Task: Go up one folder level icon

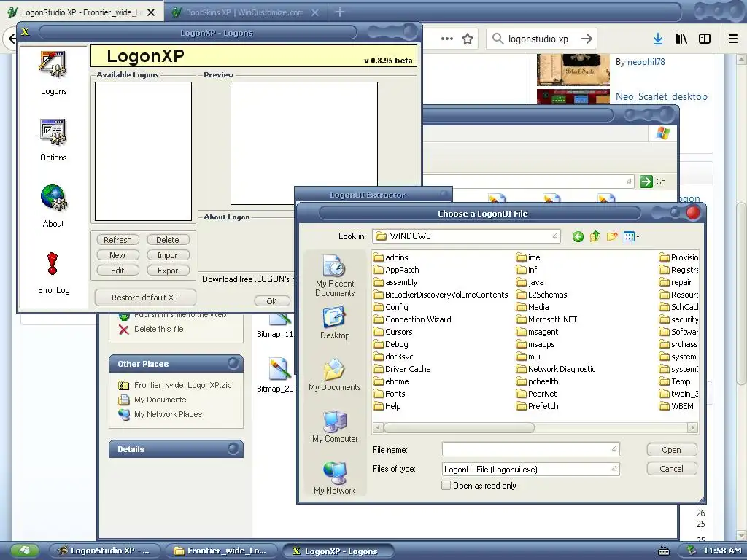Action: (595, 236)
